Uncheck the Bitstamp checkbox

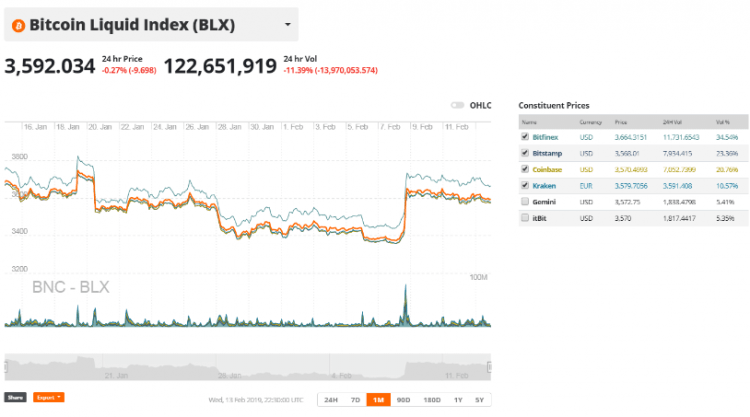coord(525,153)
